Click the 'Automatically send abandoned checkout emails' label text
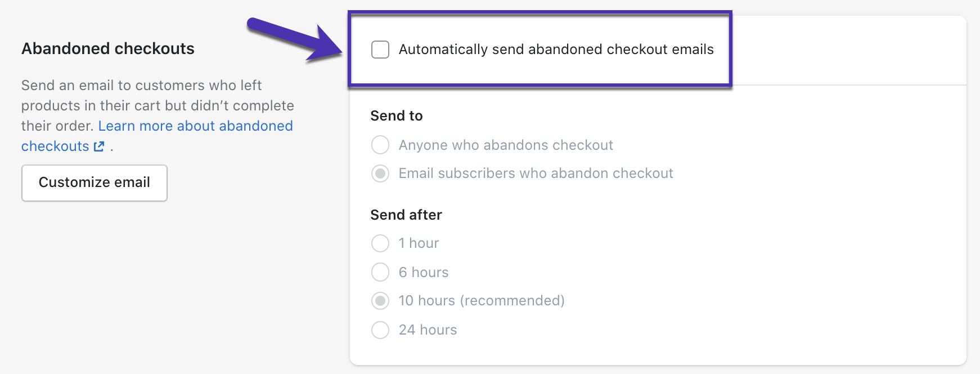Viewport: 980px width, 374px height. tap(556, 50)
